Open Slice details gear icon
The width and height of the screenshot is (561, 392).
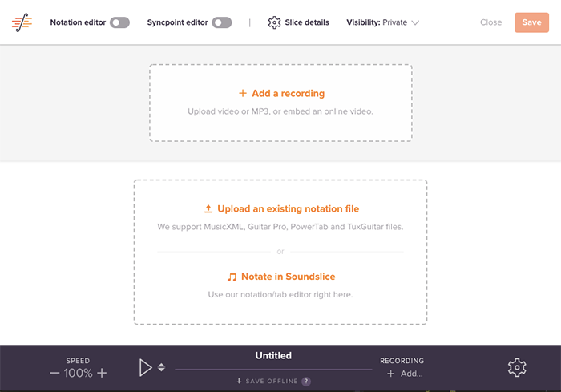pos(274,22)
